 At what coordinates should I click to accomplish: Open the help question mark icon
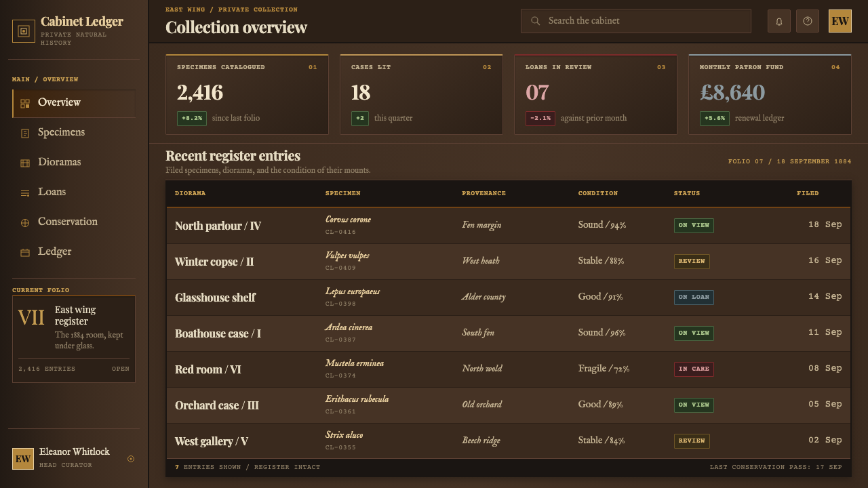(808, 21)
